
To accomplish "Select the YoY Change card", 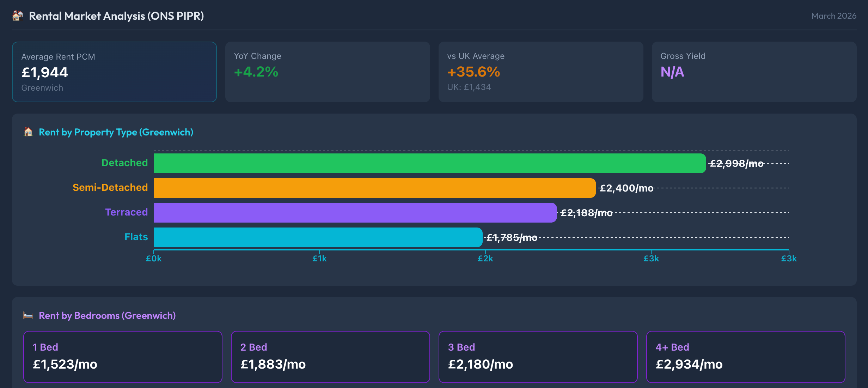I will click(x=328, y=72).
